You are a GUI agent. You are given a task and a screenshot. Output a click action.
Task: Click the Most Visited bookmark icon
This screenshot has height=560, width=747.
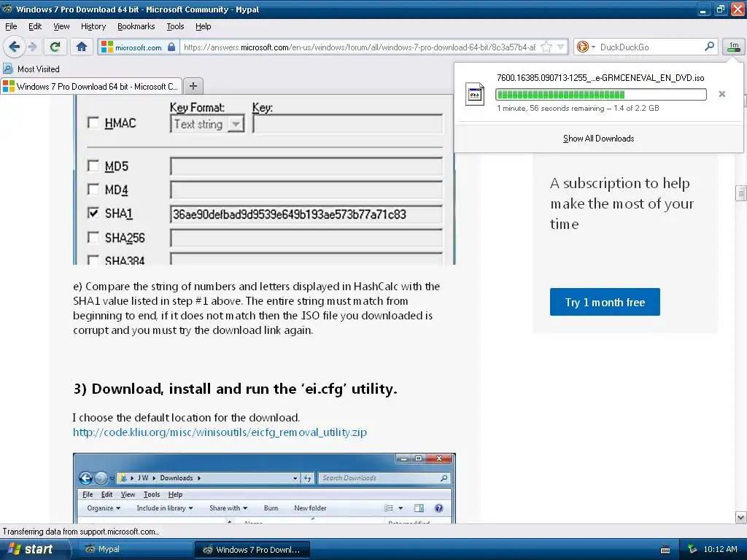click(7, 69)
